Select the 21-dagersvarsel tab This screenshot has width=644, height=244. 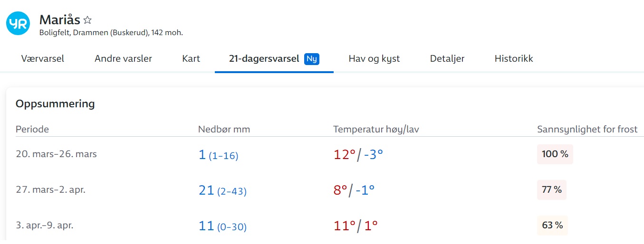point(274,59)
